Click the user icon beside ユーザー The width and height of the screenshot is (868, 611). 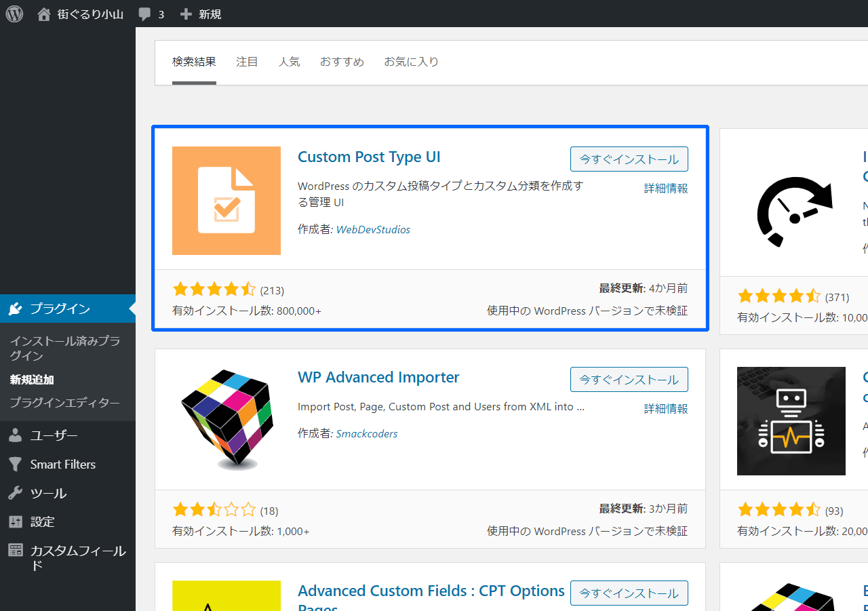point(15,436)
